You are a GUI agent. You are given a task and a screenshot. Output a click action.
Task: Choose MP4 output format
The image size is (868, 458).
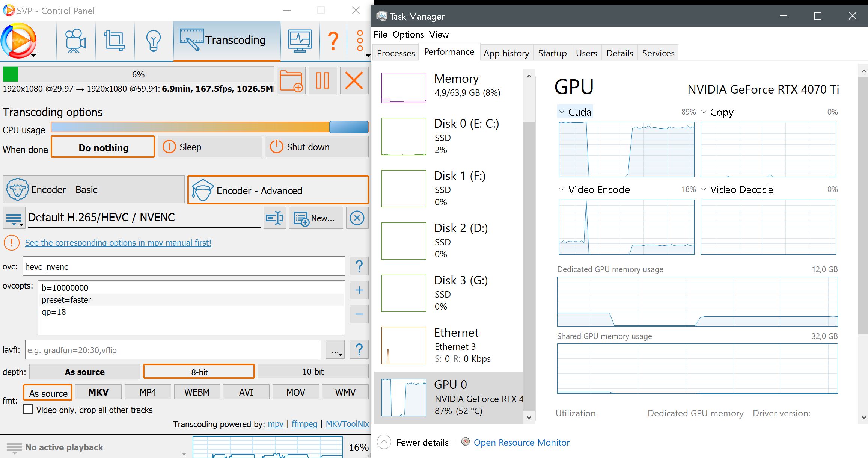click(148, 392)
